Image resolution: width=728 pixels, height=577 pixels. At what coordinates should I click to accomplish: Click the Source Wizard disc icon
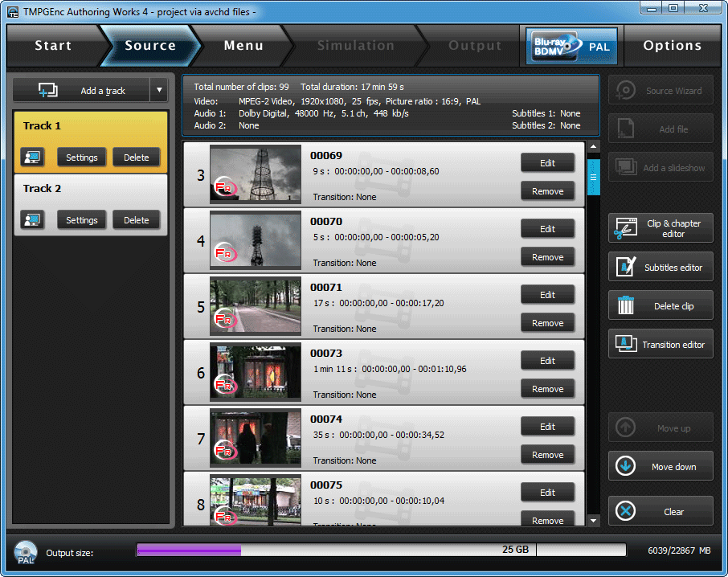click(x=625, y=91)
